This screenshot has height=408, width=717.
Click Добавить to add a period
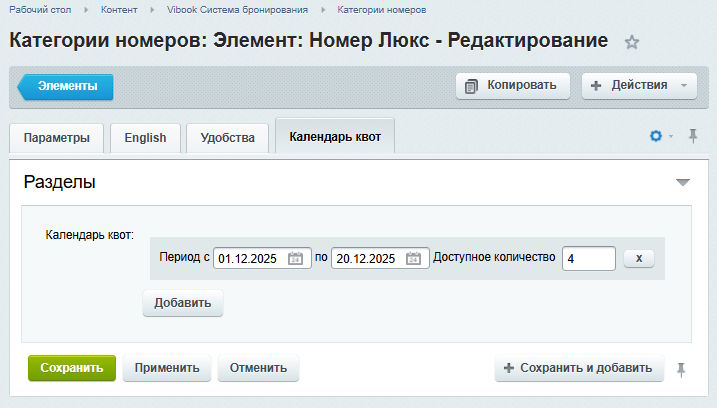tap(183, 303)
